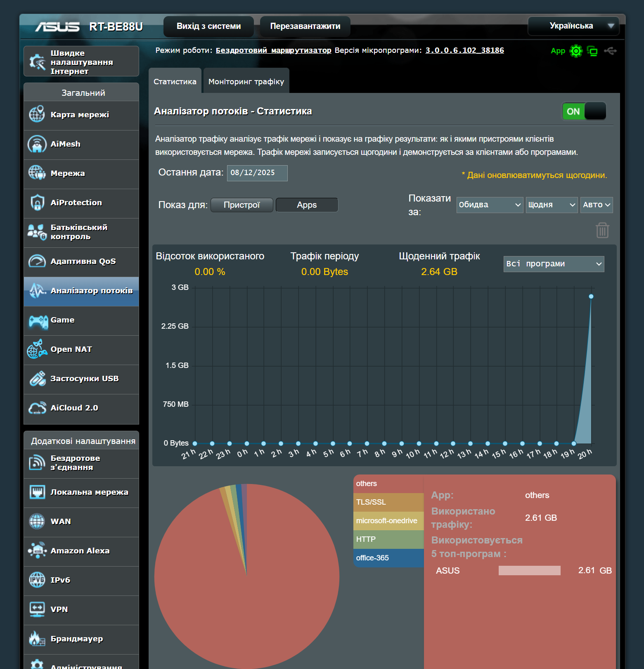This screenshot has height=669, width=644.
Task: Click the Швидке налаштування Інтернет button
Action: tap(81, 61)
